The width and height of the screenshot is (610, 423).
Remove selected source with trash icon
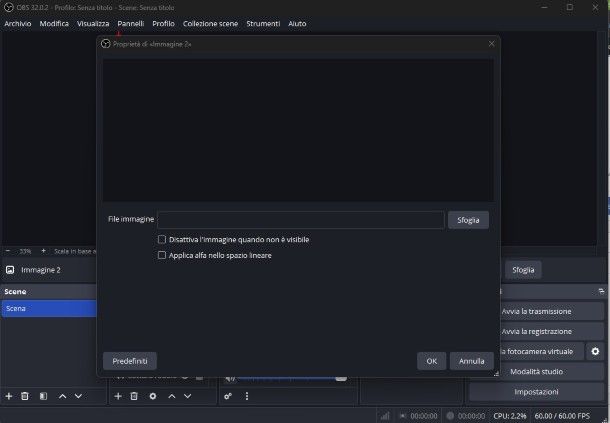click(134, 396)
